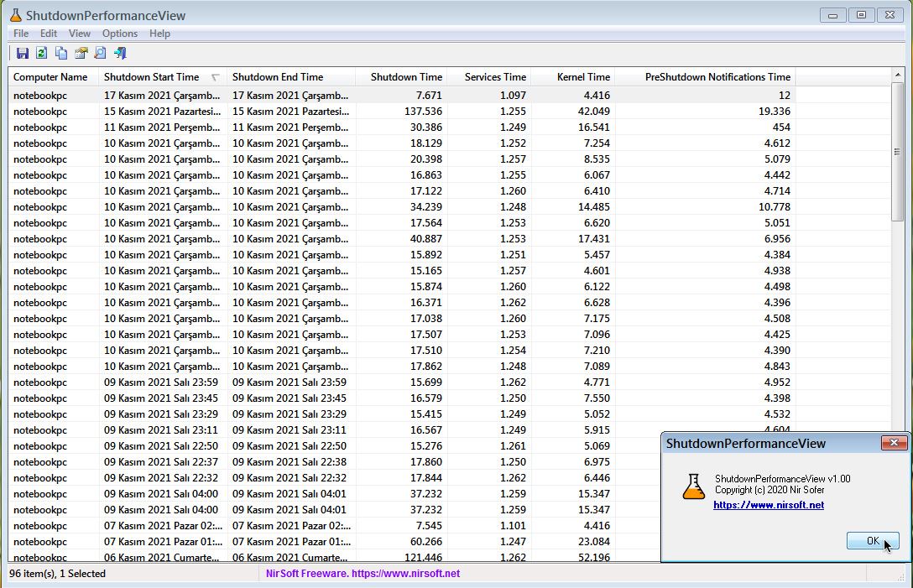Click the PreShutdown cell 454
The height and width of the screenshot is (588, 913).
pyautogui.click(x=781, y=127)
